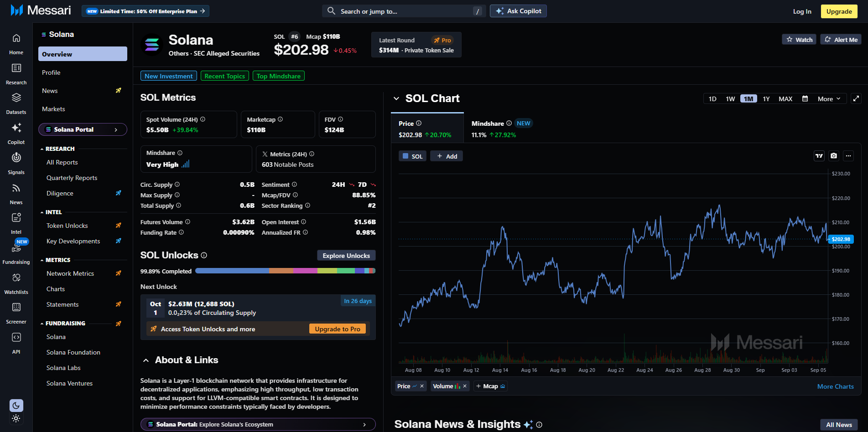Select the 1Y chart timeframe
The image size is (868, 432).
pyautogui.click(x=766, y=99)
